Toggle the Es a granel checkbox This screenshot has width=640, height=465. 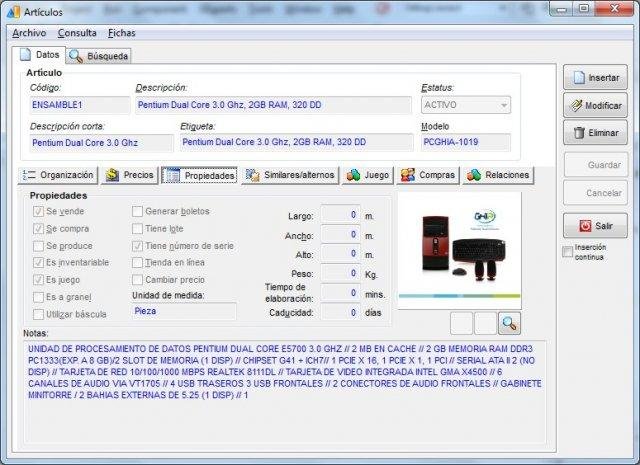pos(38,297)
